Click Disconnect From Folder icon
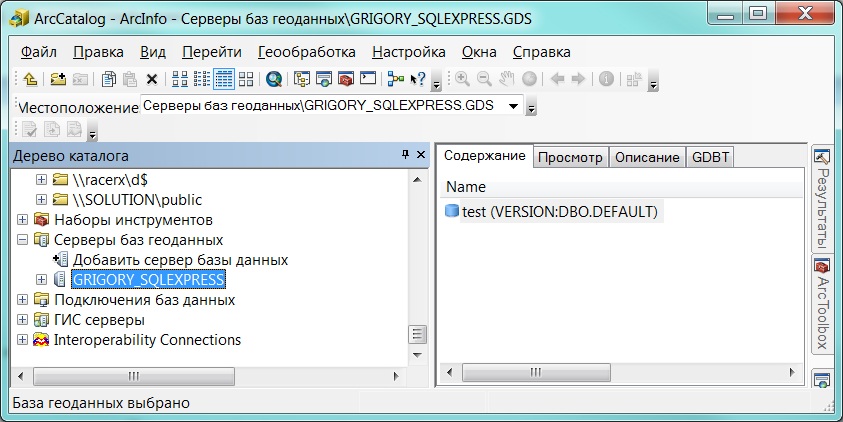This screenshot has width=843, height=422. (x=80, y=80)
